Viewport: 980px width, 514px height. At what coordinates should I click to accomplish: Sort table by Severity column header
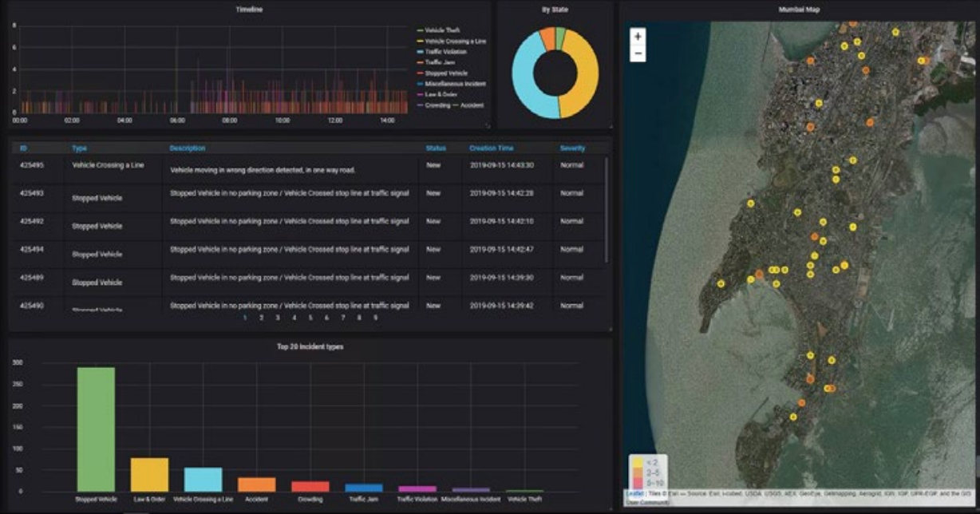572,148
